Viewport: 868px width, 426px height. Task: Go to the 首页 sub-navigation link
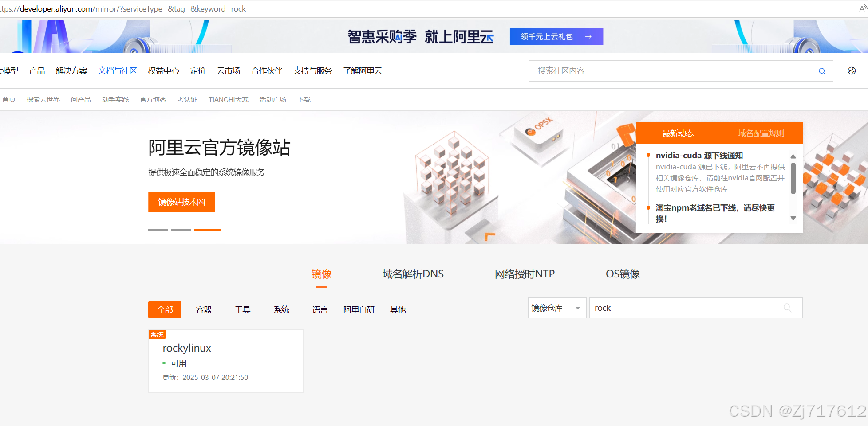tap(9, 99)
